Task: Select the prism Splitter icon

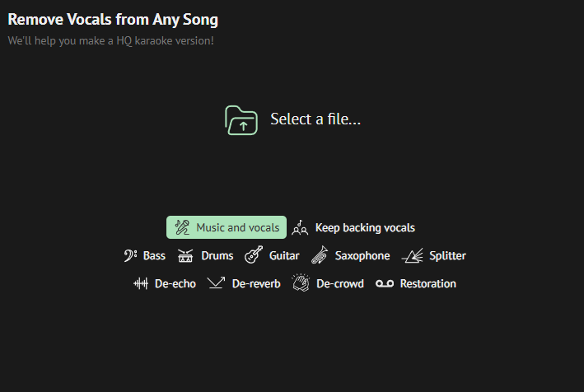Action: (x=413, y=256)
